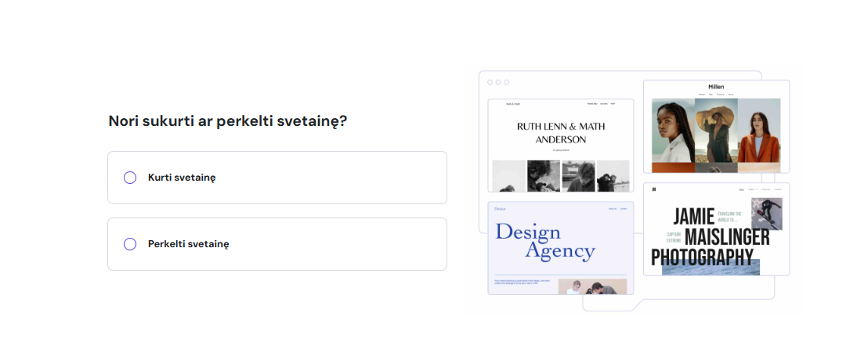
Task: Click the Ruth Lenn & Math Anderson template preview
Action: click(560, 133)
